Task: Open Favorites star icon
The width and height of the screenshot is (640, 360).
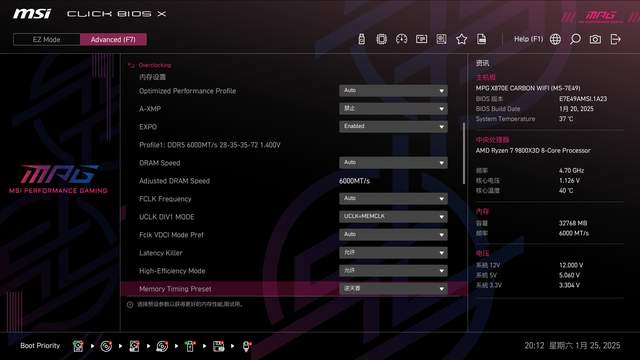Action: click(x=461, y=39)
